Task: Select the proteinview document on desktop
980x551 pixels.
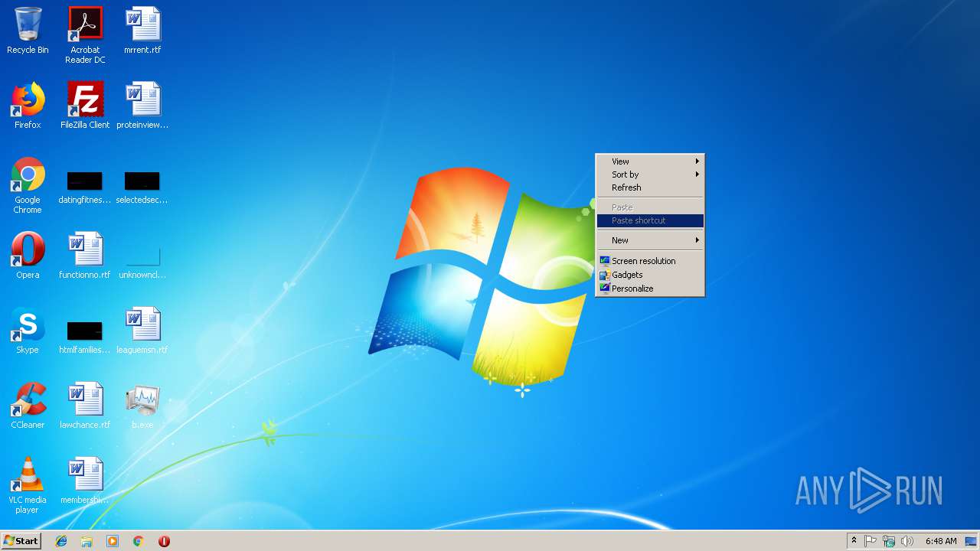Action: [x=142, y=106]
